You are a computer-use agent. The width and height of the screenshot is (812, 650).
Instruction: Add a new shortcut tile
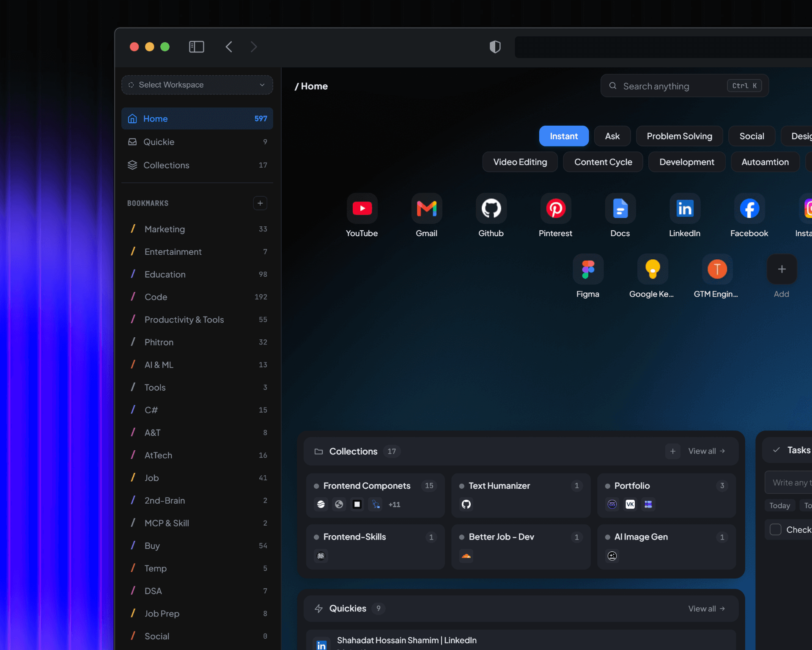[x=782, y=269]
